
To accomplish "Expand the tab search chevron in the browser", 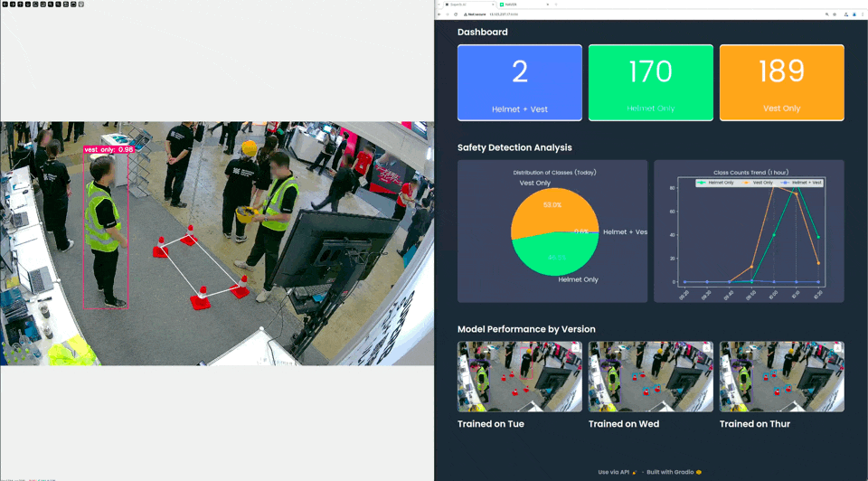I will point(439,5).
